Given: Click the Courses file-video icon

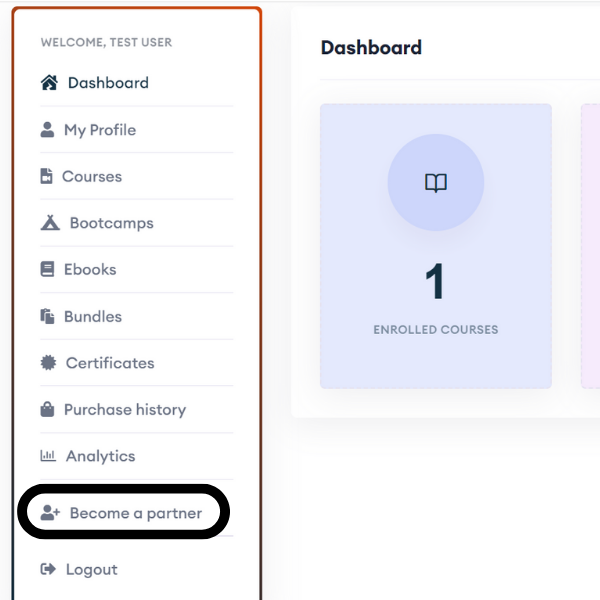Looking at the screenshot, I should click(46, 176).
